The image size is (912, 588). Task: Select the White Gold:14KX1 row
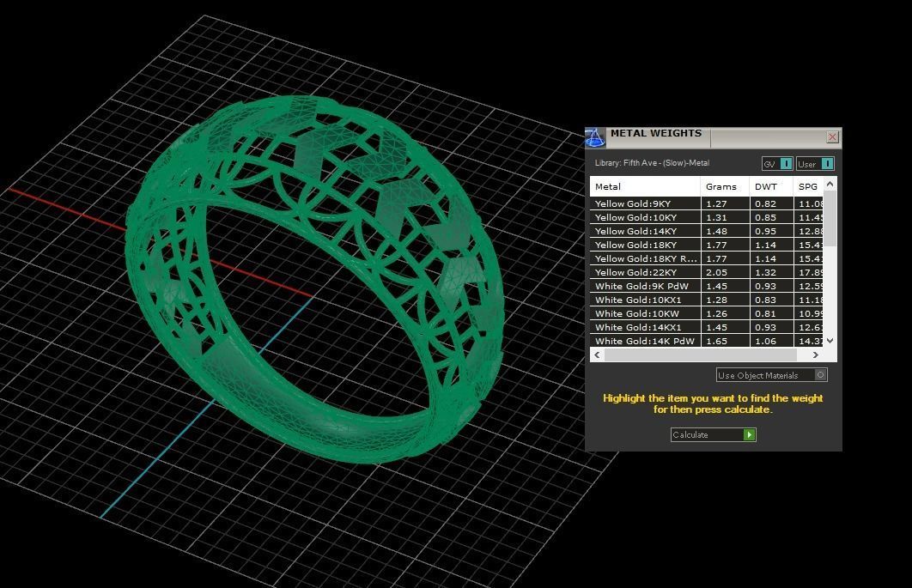(707, 327)
